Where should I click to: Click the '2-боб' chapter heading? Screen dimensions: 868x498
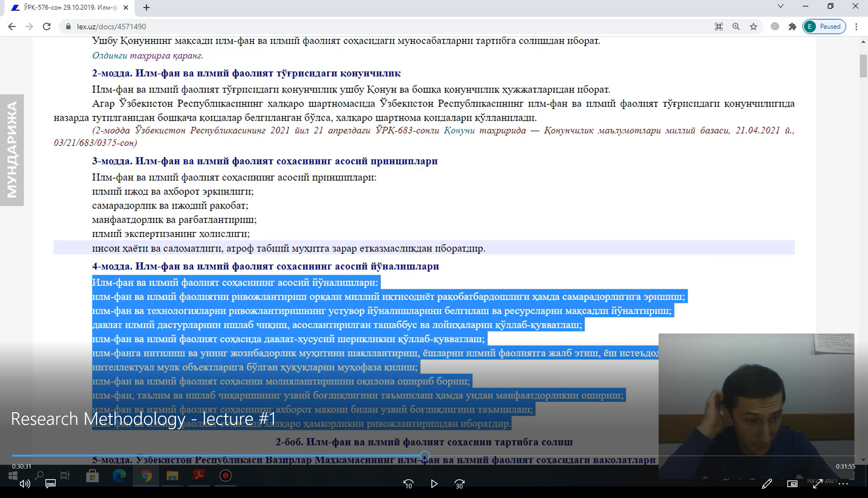click(424, 442)
